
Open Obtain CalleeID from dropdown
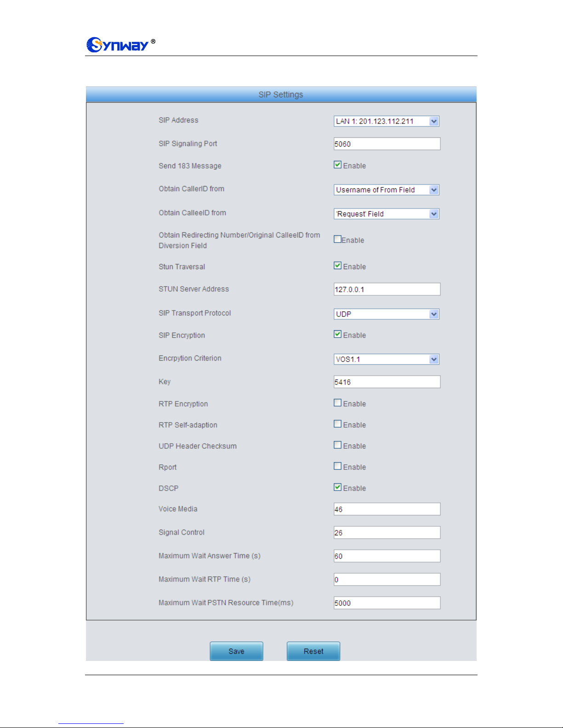click(x=387, y=214)
